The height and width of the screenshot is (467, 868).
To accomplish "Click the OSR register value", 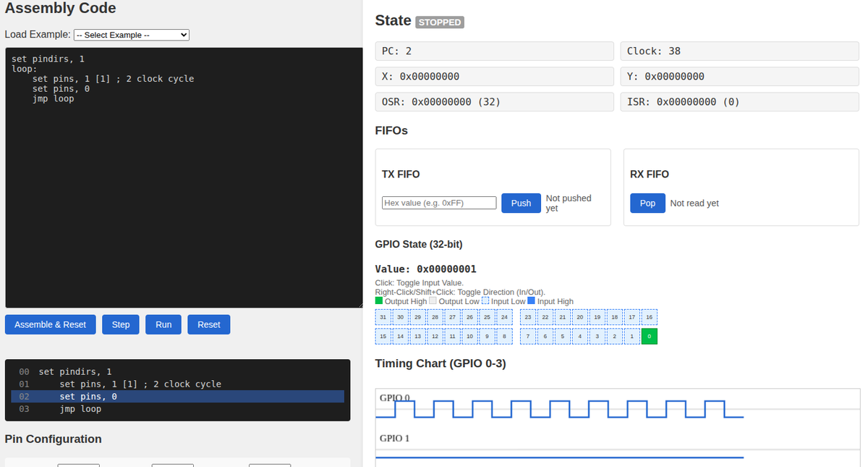I will (494, 101).
